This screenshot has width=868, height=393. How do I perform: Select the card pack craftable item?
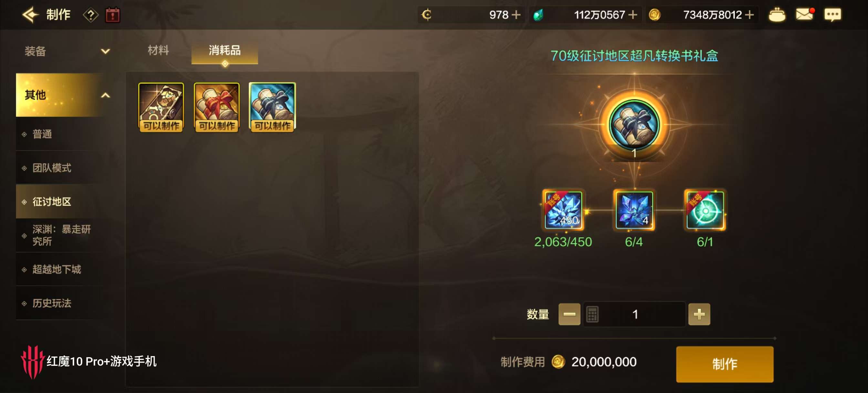tap(161, 107)
